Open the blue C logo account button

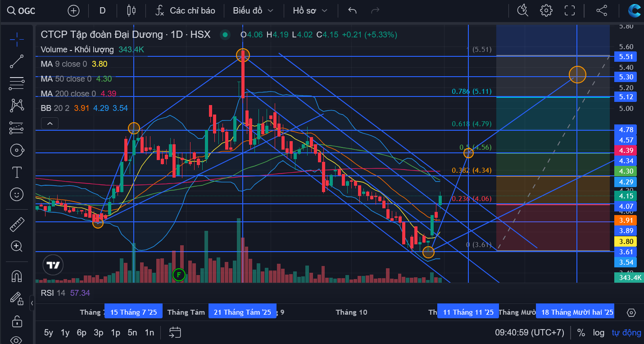point(635,11)
